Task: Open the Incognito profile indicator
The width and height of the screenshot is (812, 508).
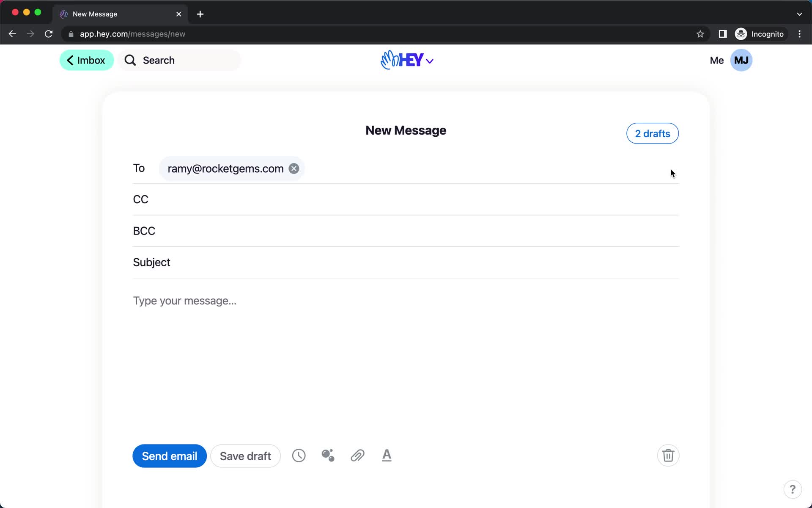Action: point(760,34)
